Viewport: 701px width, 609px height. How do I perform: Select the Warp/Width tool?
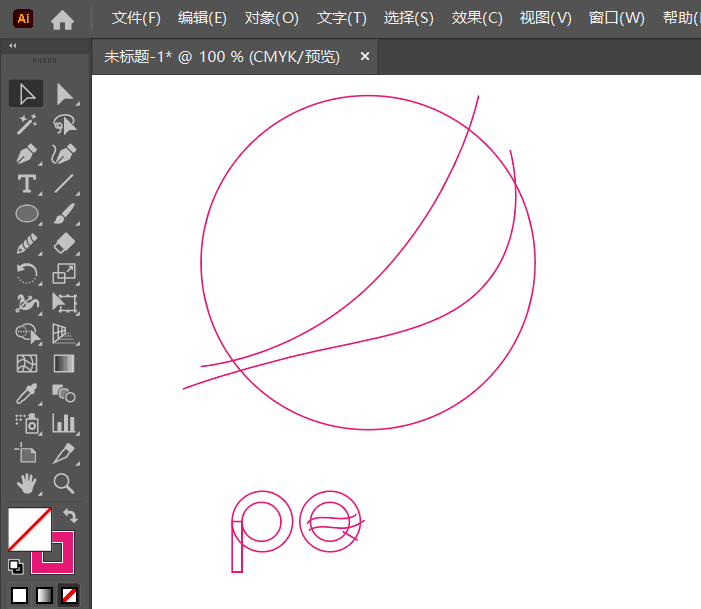[26, 303]
